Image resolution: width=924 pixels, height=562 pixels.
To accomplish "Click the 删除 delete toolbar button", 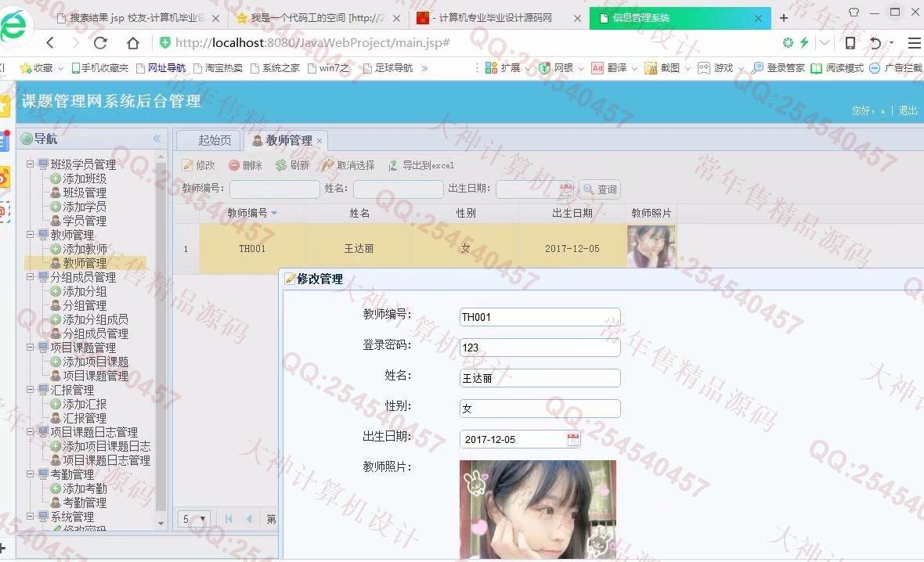I will coord(245,165).
